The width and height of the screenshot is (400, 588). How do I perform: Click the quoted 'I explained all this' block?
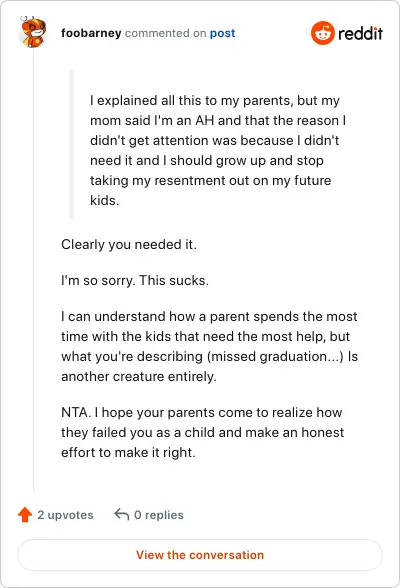[x=217, y=150]
